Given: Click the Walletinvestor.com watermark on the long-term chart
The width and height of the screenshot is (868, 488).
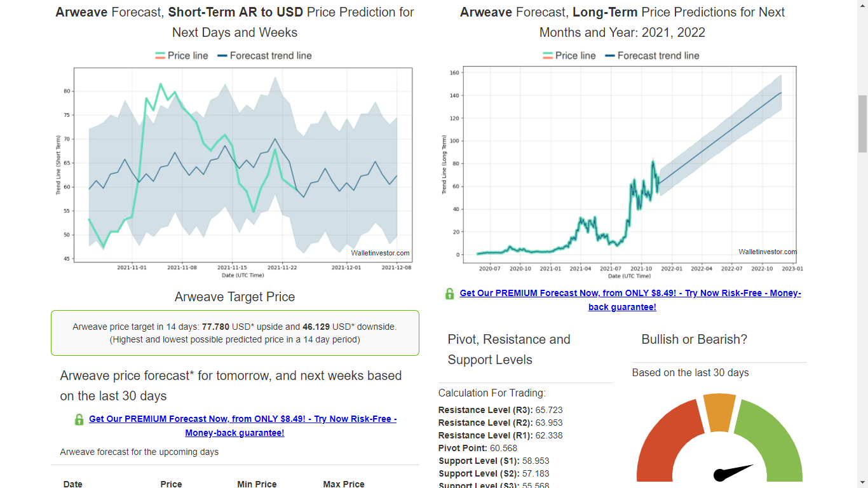Looking at the screenshot, I should (767, 252).
